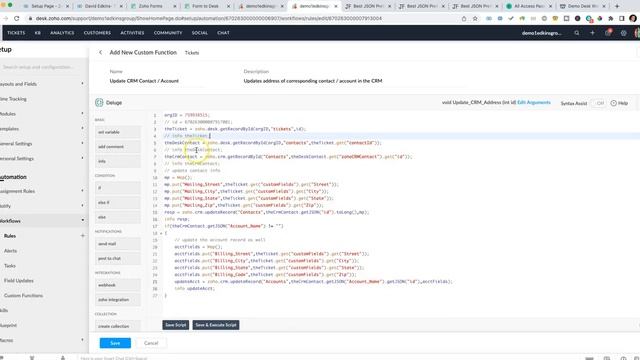640x360 pixels.
Task: Open the search magnifier in Desk header
Action: tap(577, 33)
